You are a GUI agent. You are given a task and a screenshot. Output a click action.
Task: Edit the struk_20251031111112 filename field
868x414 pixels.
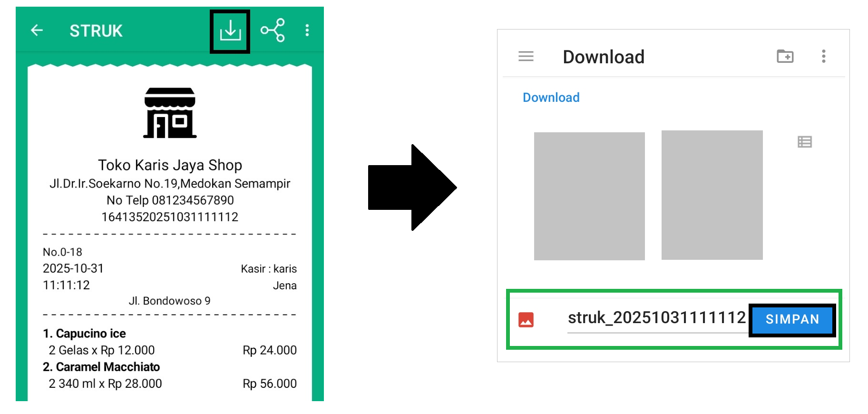click(x=656, y=318)
